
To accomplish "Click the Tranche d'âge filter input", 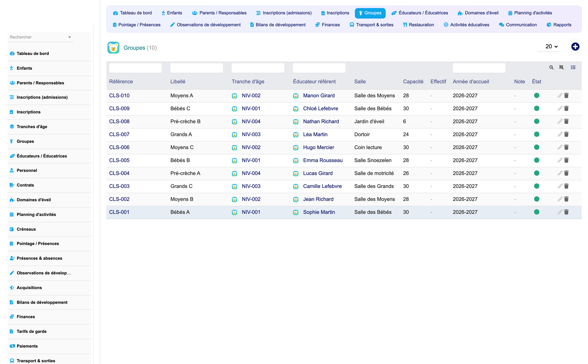I will pos(258,68).
